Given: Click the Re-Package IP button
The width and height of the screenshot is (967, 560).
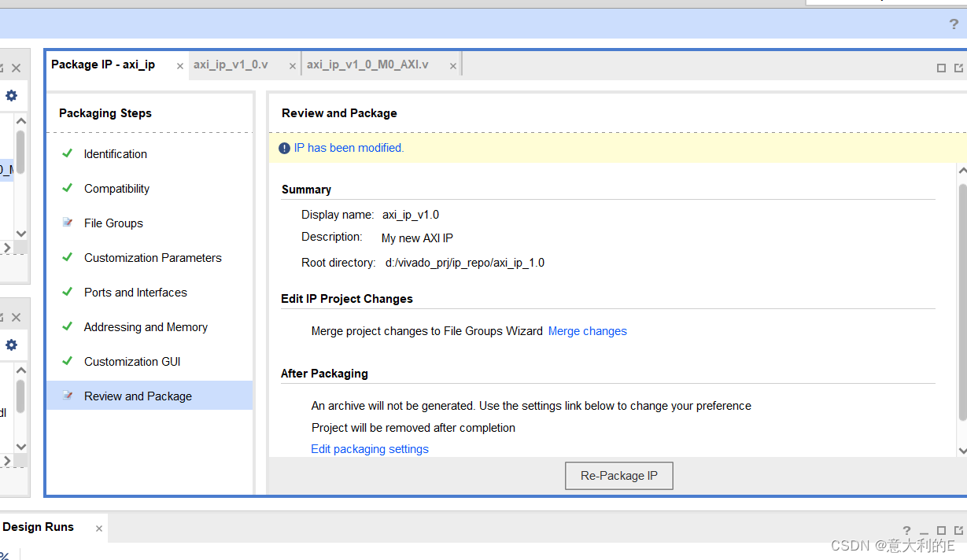Looking at the screenshot, I should pos(619,476).
